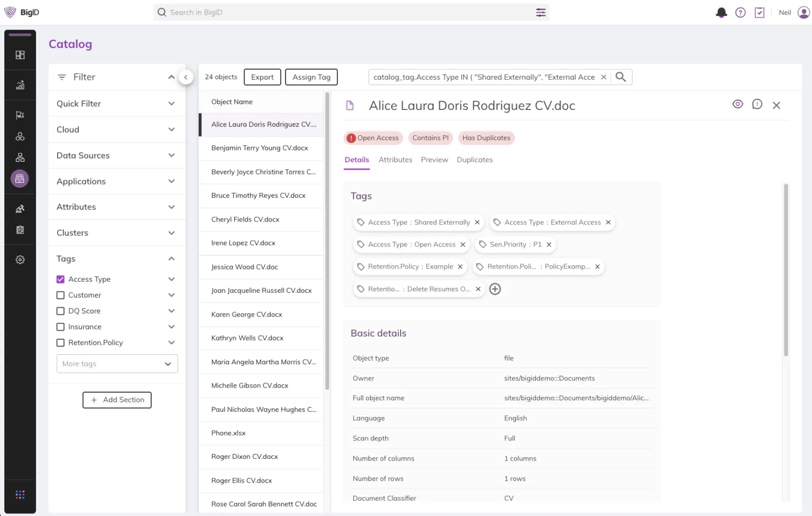Click the catalog query input field

click(484, 77)
